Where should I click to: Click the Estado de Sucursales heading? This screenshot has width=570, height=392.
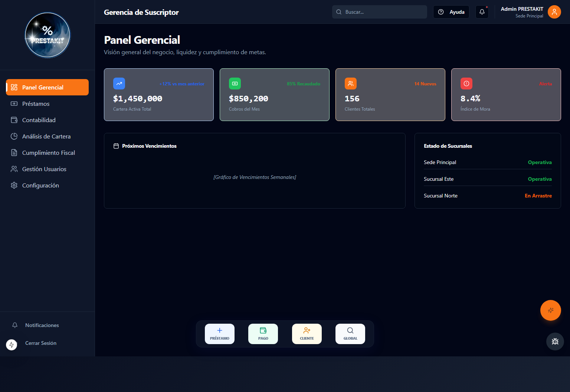448,146
